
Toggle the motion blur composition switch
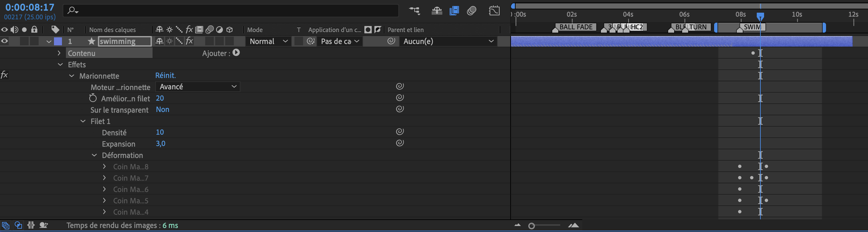pyautogui.click(x=471, y=11)
